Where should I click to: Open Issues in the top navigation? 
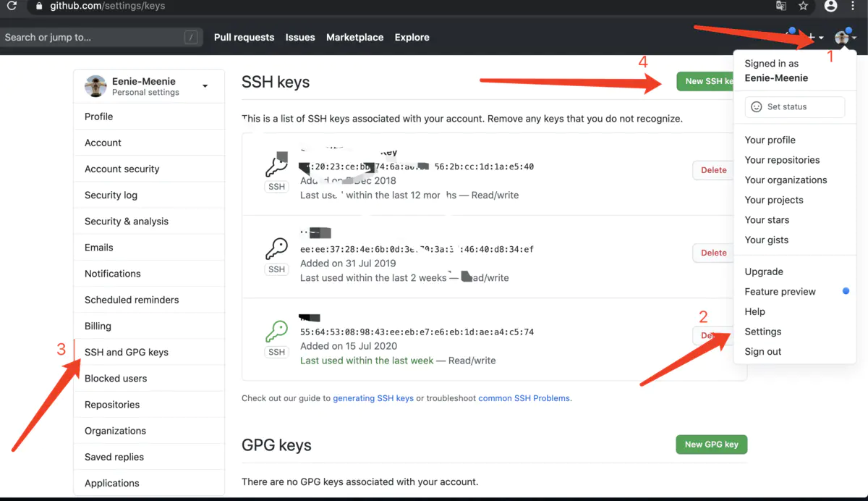click(x=300, y=38)
